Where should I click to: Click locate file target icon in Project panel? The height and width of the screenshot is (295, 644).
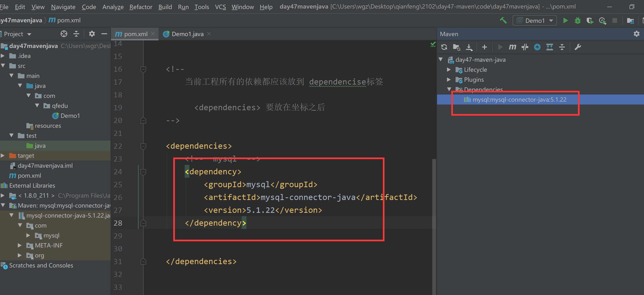[x=64, y=34]
